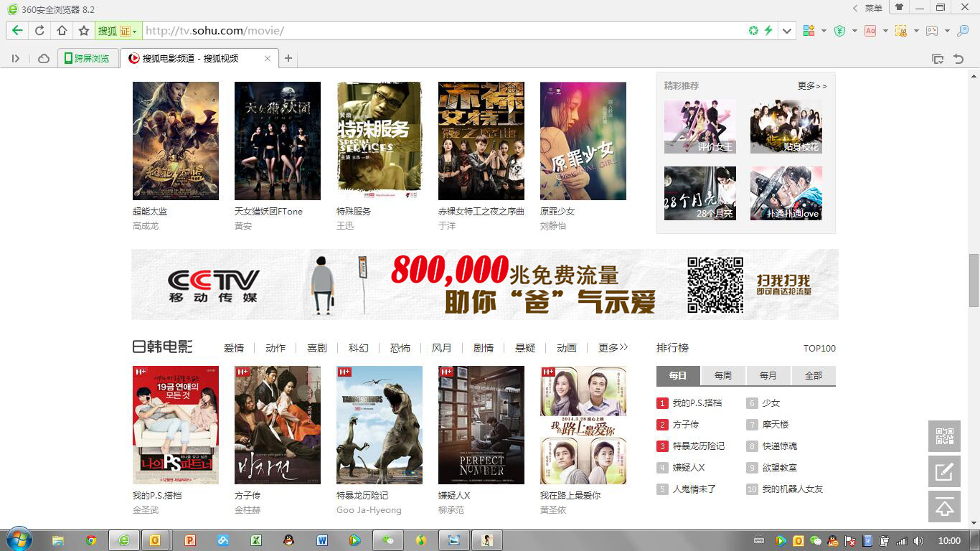
Task: Open the 特殊服务 movie poster
Action: click(x=380, y=141)
